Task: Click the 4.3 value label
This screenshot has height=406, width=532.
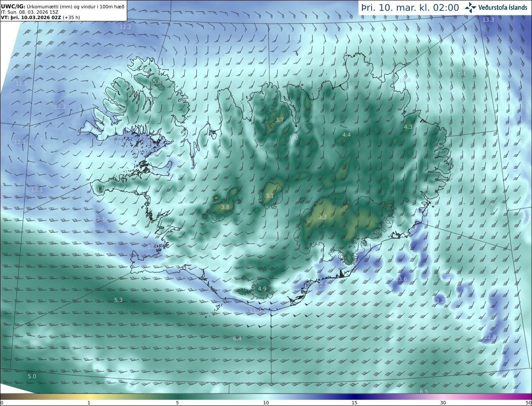Action: (408, 127)
